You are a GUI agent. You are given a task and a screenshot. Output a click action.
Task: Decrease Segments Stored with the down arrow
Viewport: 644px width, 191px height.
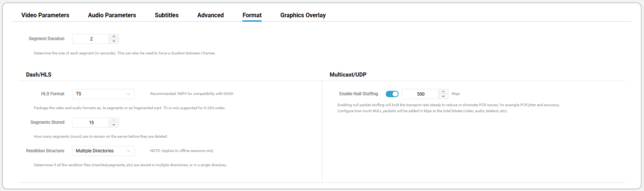coord(114,125)
